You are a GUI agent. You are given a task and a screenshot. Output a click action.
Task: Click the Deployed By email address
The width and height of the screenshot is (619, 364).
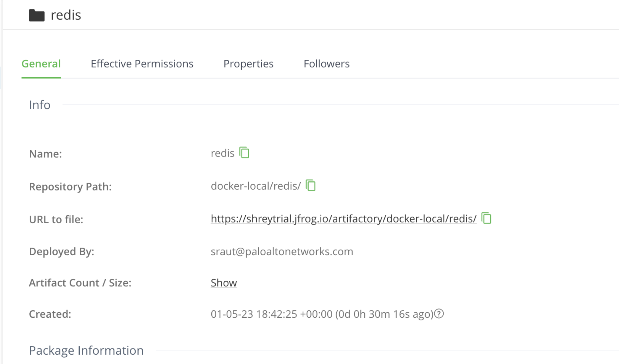point(282,251)
